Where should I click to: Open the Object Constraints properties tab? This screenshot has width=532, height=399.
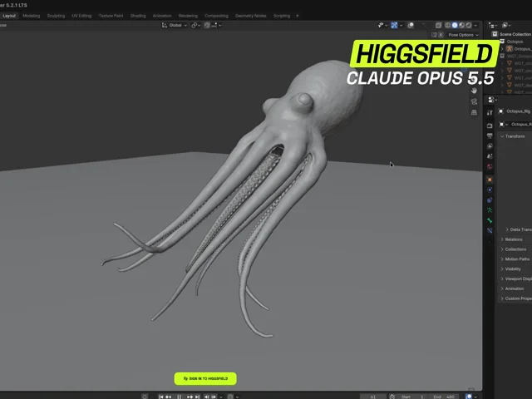pyautogui.click(x=490, y=199)
